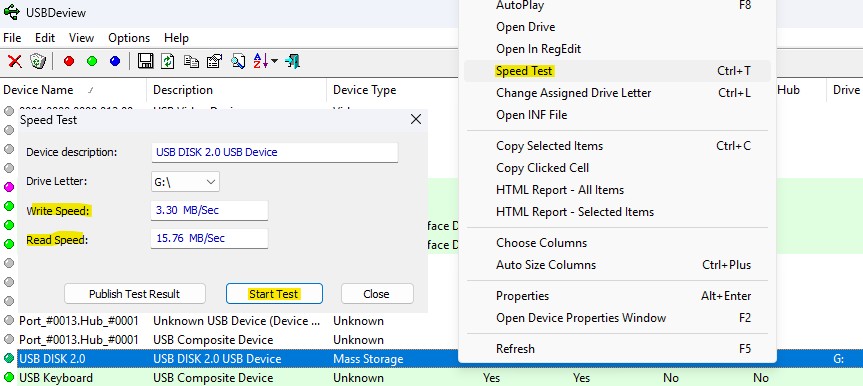Click the recycle bin toolbar icon
This screenshot has width=863, height=386.
click(37, 61)
